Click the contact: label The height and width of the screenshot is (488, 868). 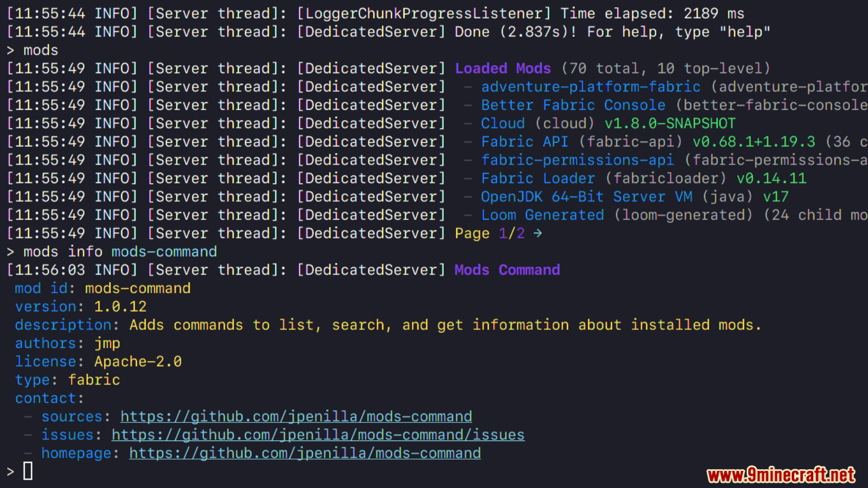(50, 398)
